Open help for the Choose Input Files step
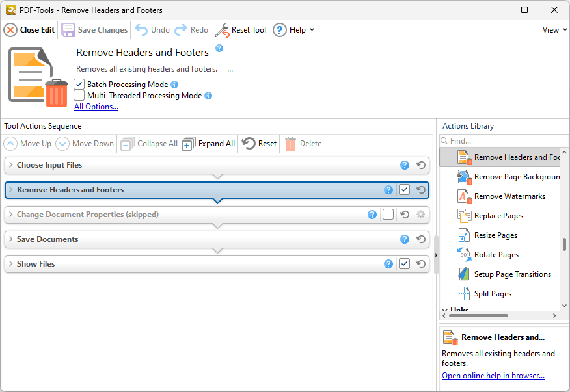This screenshot has width=570, height=392. (405, 165)
